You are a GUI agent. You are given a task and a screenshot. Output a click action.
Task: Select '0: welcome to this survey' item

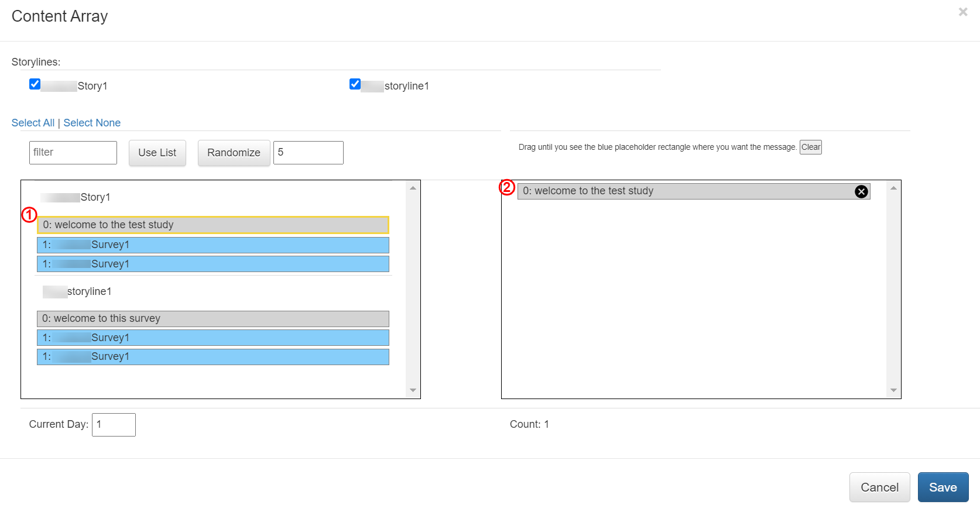pyautogui.click(x=213, y=319)
